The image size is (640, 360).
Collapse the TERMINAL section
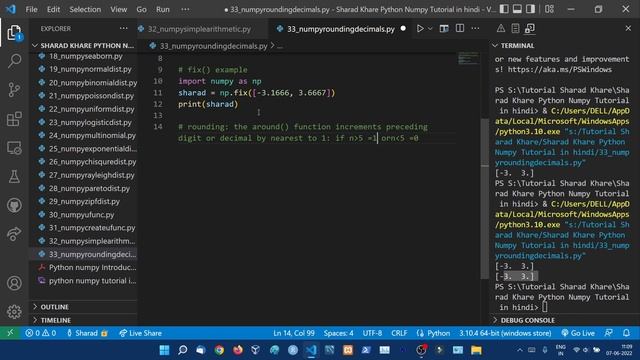(x=563, y=46)
